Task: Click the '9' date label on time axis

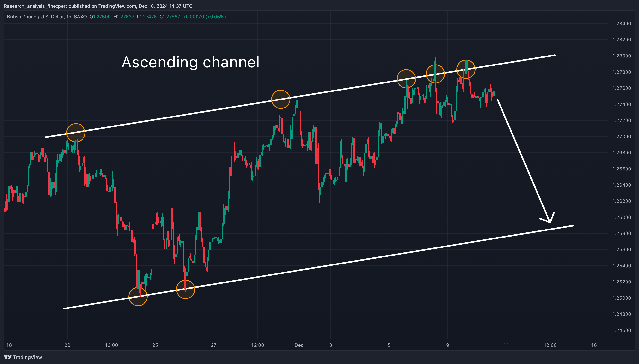Action: pyautogui.click(x=448, y=345)
